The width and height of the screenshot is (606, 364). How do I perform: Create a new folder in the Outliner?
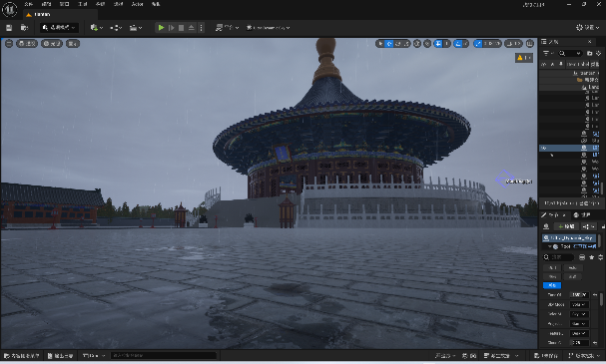[589, 53]
